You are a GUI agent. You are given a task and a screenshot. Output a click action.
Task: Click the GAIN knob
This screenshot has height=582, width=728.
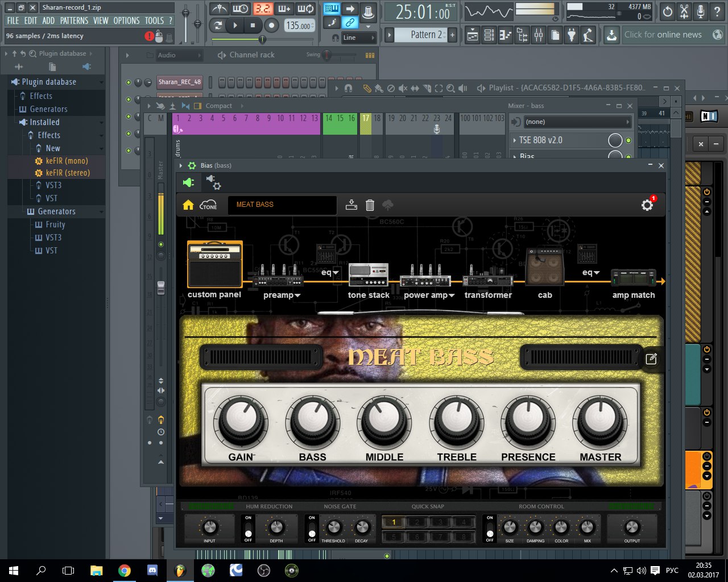coord(241,421)
